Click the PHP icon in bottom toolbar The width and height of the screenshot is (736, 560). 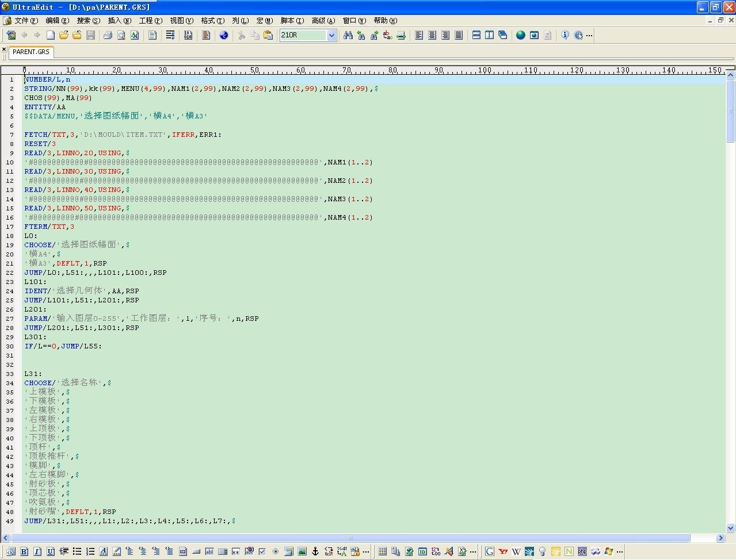pos(582,551)
